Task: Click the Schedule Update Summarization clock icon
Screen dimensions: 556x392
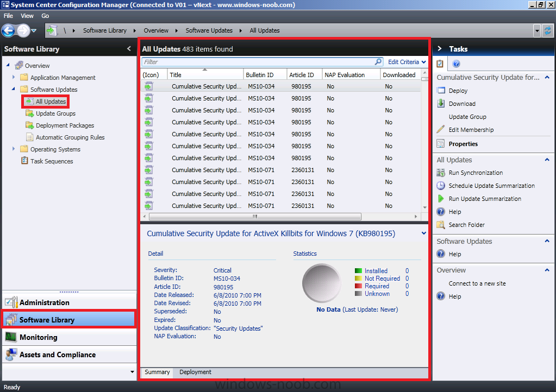Action: [441, 186]
